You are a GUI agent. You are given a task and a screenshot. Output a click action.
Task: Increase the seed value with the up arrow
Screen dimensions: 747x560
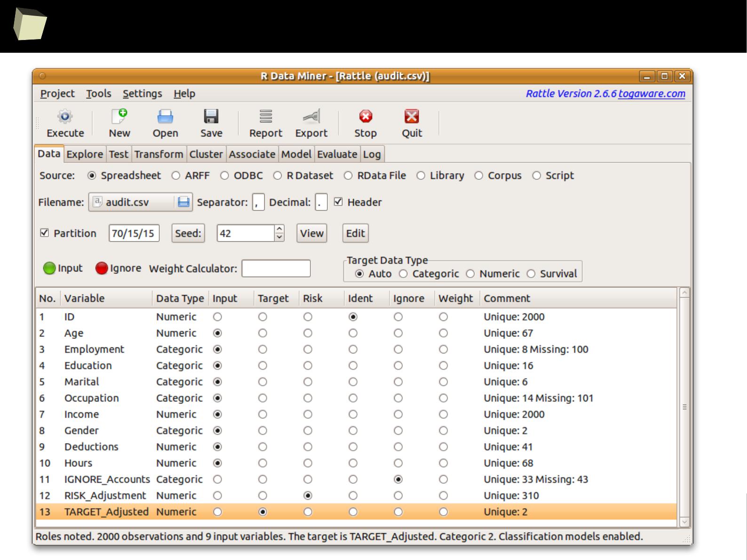[x=279, y=229]
